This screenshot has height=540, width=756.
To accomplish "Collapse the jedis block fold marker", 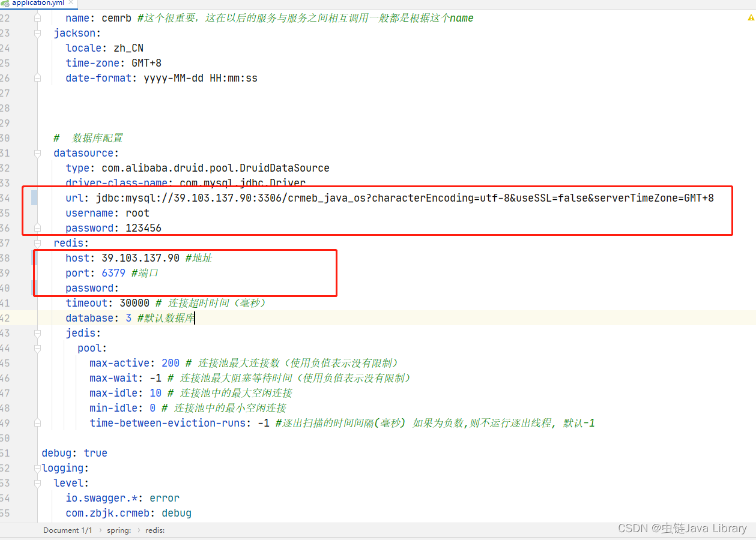I will point(37,333).
